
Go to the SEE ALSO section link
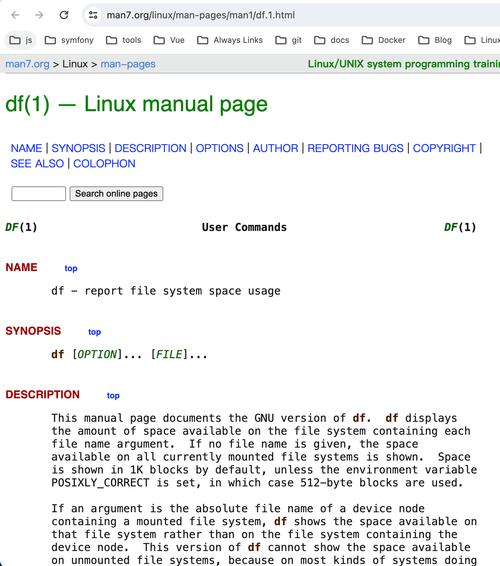click(37, 164)
